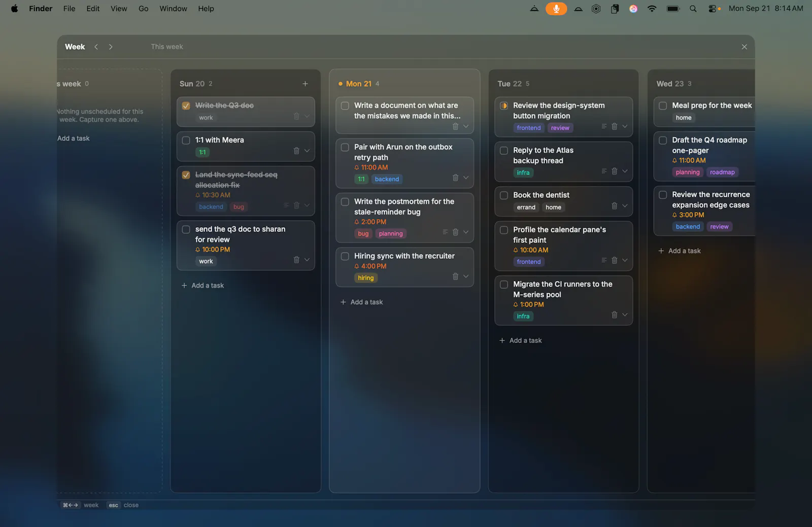Open notes icon on calendar pane profiling task
This screenshot has height=527, width=812.
(x=604, y=260)
